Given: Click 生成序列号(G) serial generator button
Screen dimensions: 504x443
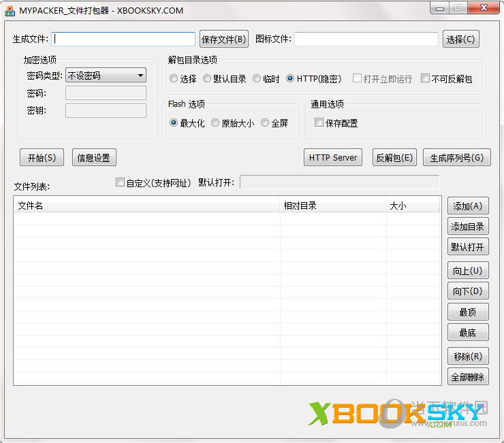Looking at the screenshot, I should click(x=457, y=157).
